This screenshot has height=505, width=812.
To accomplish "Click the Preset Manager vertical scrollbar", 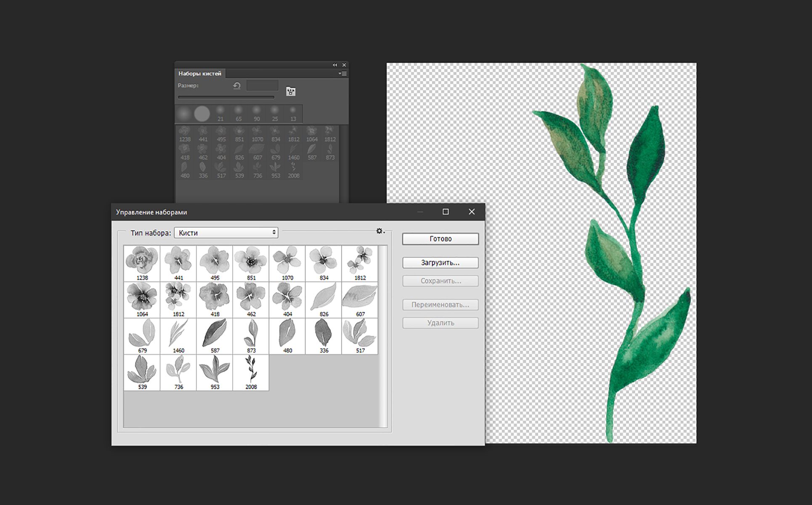I will (x=383, y=336).
